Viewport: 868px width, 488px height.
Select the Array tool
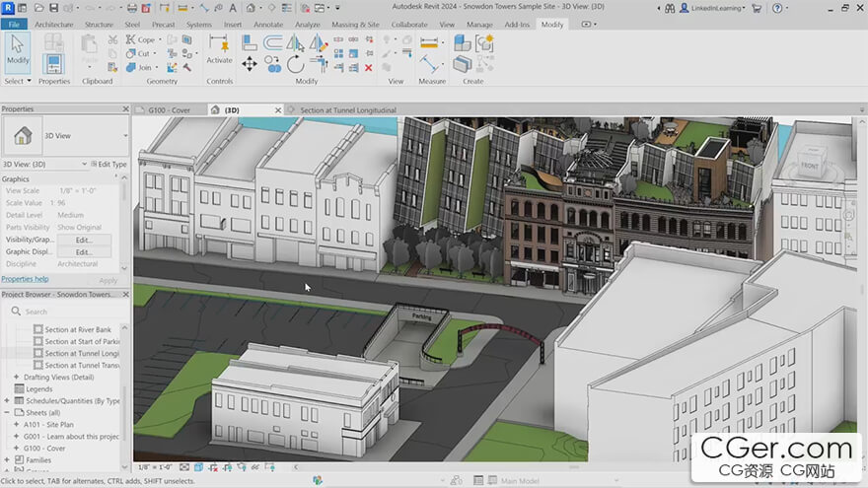338,53
